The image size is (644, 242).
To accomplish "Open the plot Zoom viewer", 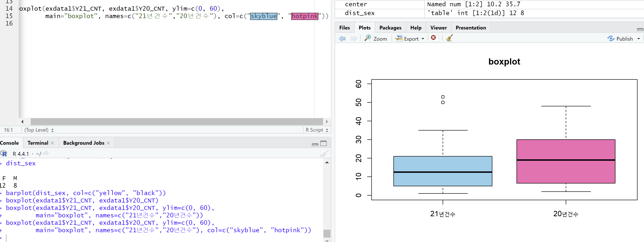I will [x=376, y=39].
